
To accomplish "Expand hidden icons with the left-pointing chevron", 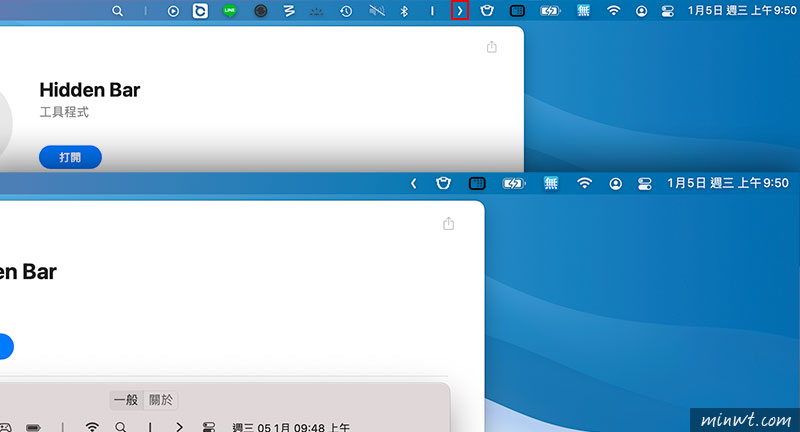I will tap(414, 183).
